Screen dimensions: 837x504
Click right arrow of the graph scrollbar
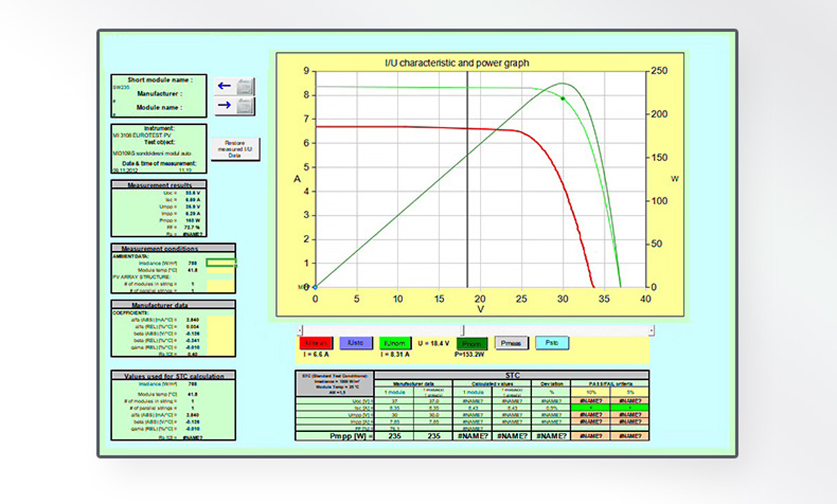point(651,330)
